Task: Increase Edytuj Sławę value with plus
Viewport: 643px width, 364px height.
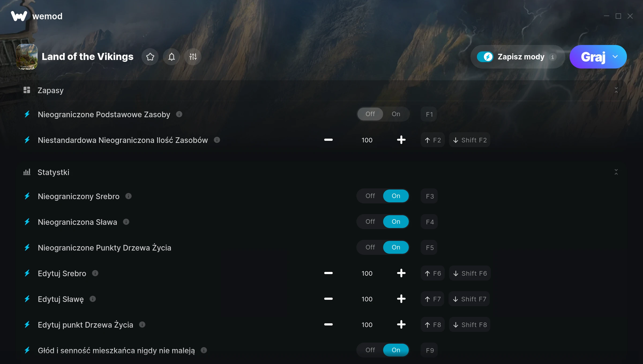Action: click(401, 299)
